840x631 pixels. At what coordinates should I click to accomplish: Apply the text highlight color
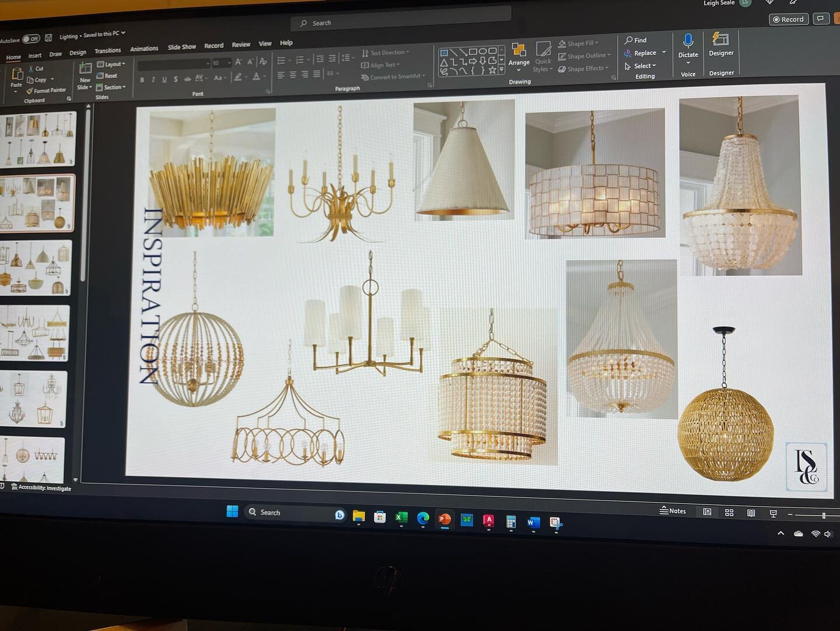coord(237,78)
